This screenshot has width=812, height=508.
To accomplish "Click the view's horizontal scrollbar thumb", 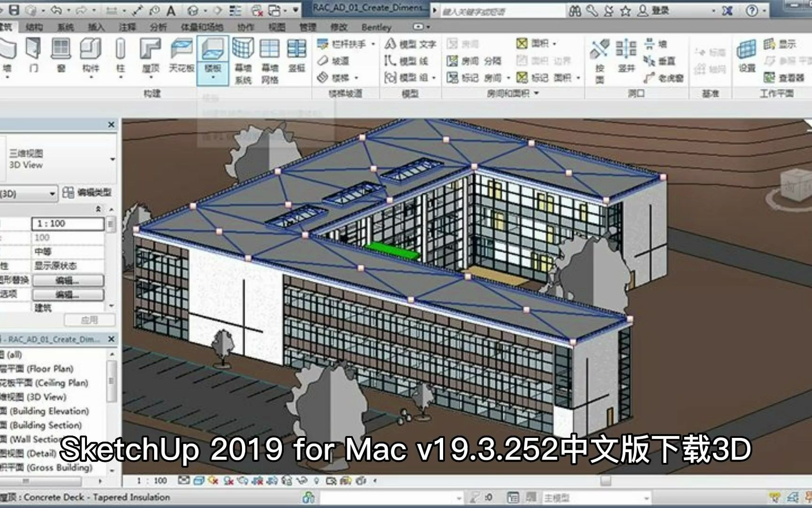I will [605, 481].
